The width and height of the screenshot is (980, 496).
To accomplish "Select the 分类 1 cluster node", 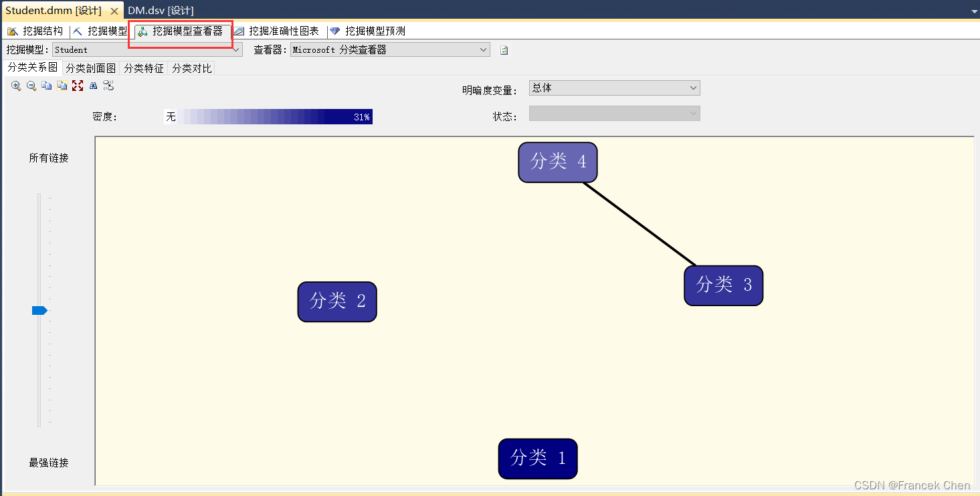I will pyautogui.click(x=538, y=459).
